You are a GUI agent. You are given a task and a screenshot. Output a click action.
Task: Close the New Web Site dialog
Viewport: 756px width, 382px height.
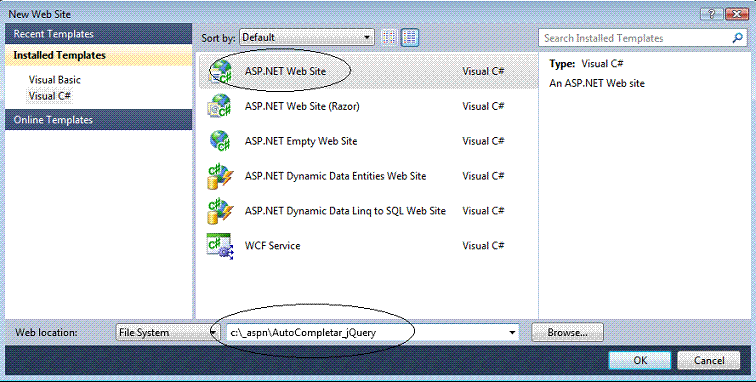(737, 14)
